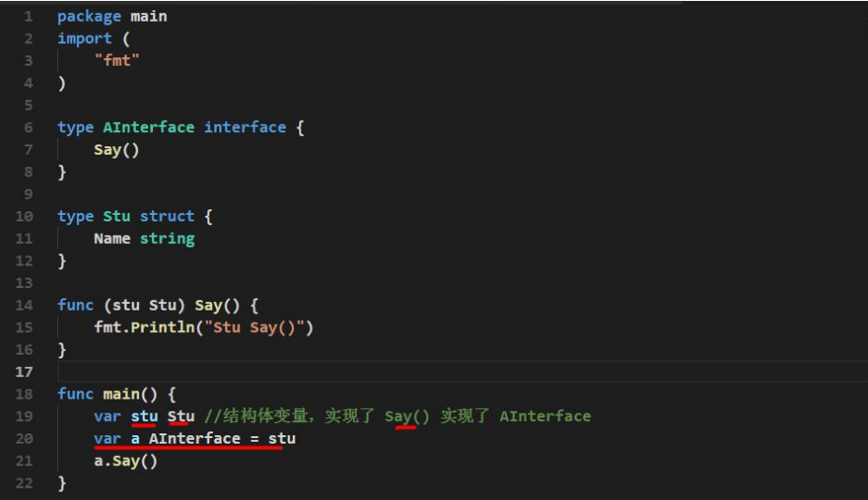Click the Name field in the struct

click(112, 238)
